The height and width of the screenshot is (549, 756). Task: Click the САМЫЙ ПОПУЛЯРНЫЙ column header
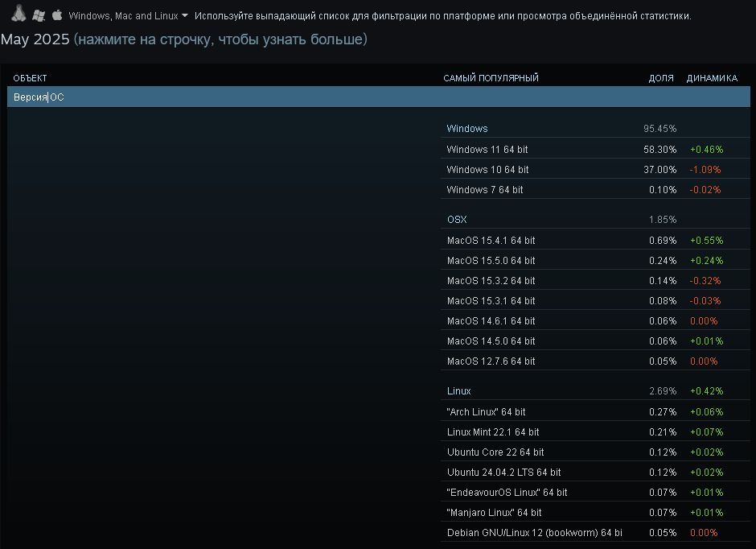(x=491, y=78)
